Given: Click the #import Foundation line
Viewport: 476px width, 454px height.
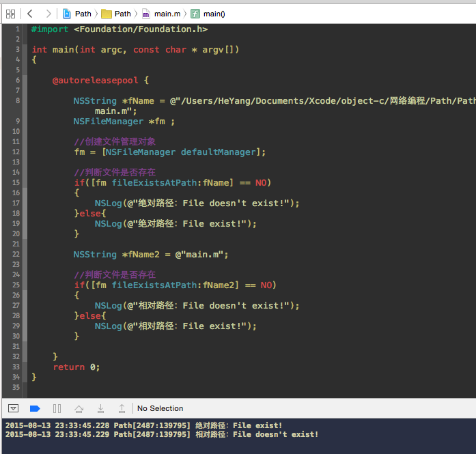Looking at the screenshot, I should [120, 29].
